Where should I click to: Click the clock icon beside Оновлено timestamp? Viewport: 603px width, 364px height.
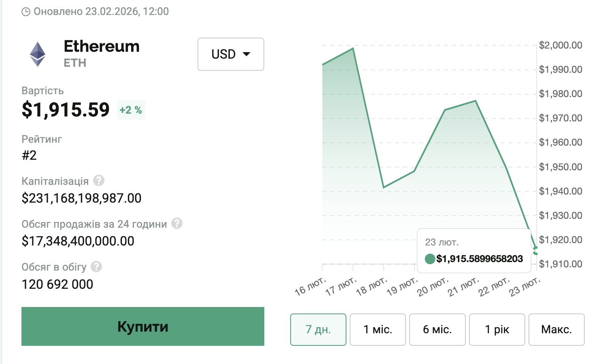coord(26,12)
